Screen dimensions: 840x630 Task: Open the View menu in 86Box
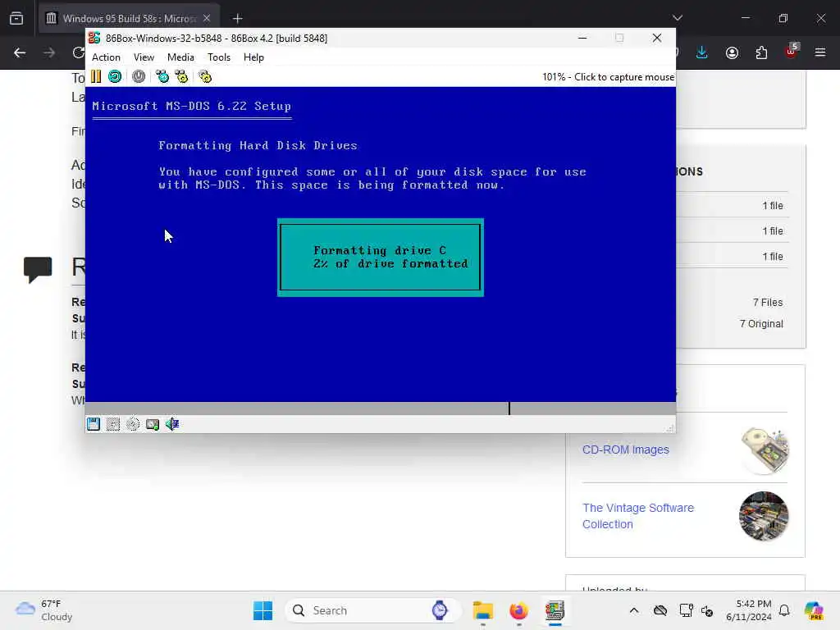click(x=144, y=57)
